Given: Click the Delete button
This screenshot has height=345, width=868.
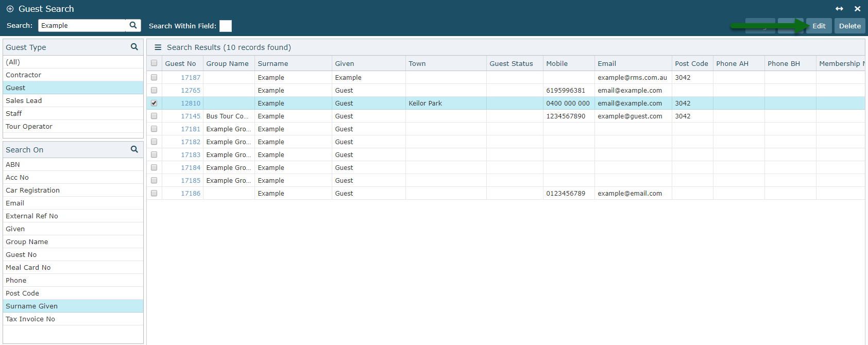Looking at the screenshot, I should pyautogui.click(x=850, y=26).
